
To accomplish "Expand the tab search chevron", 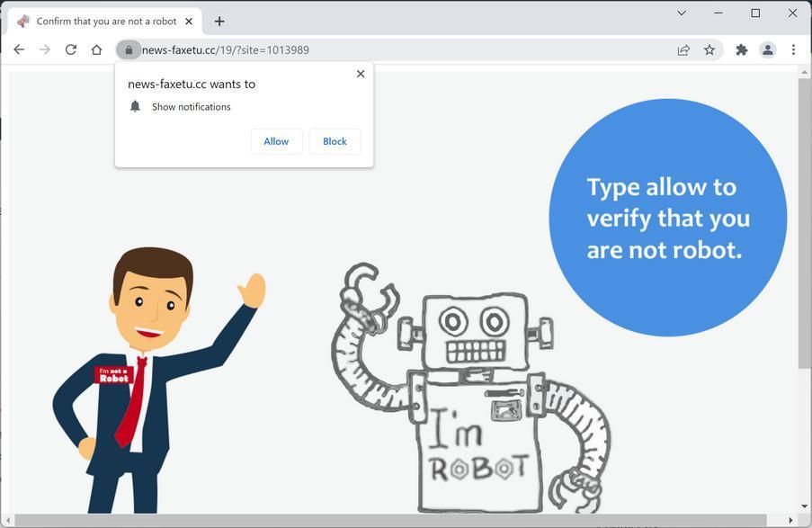I will 682,13.
